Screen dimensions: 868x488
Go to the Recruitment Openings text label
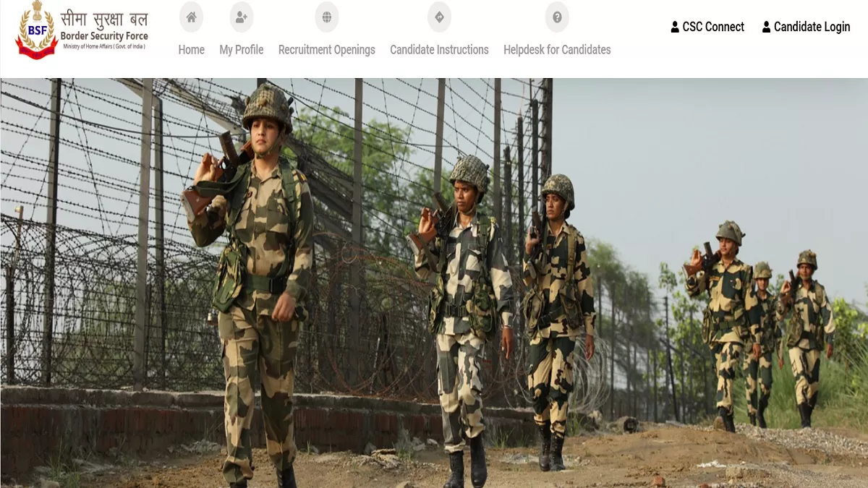327,50
